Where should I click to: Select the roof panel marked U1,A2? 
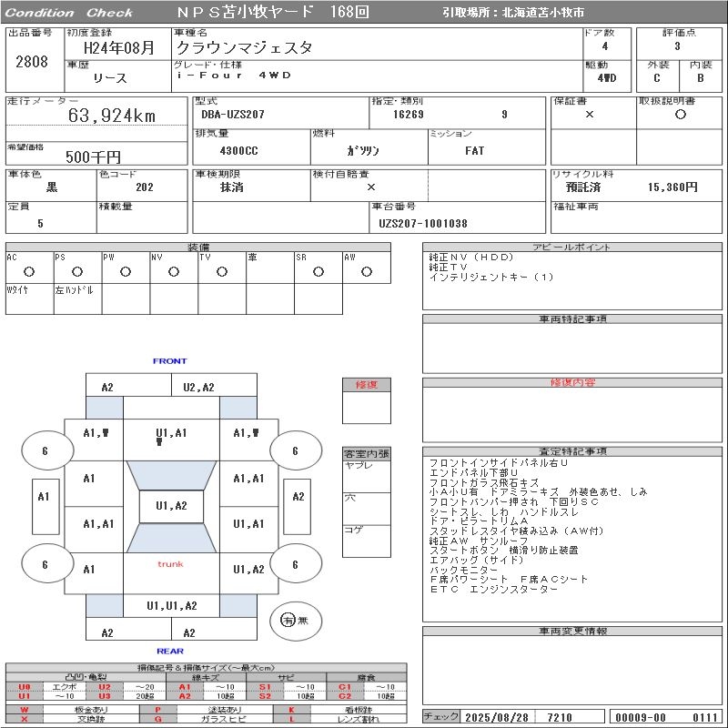(x=171, y=506)
